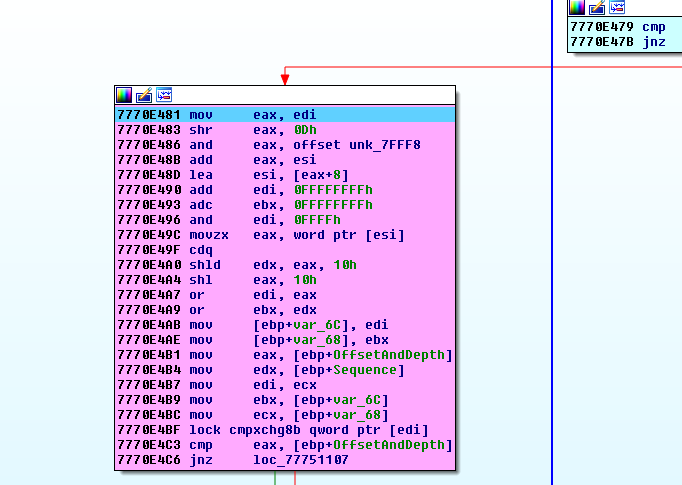682x485 pixels.
Task: Click the jnz instruction at 7770E47B
Action: [x=654, y=41]
